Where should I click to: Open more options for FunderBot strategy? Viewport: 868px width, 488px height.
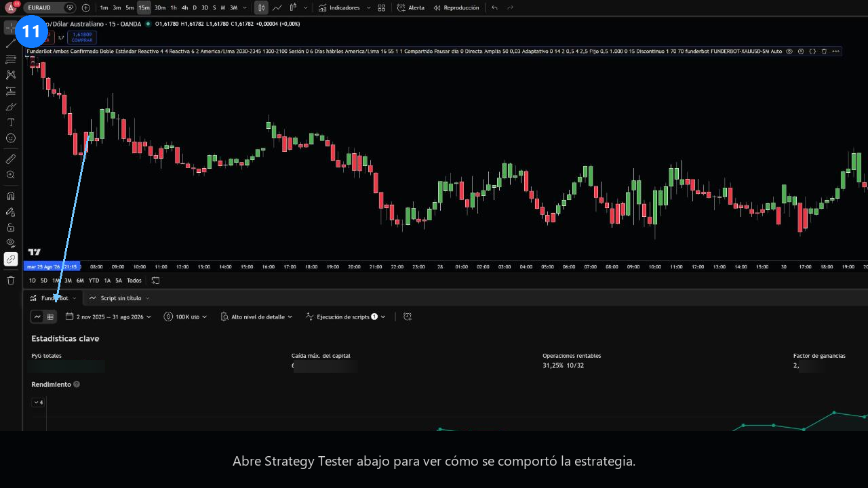(x=835, y=52)
